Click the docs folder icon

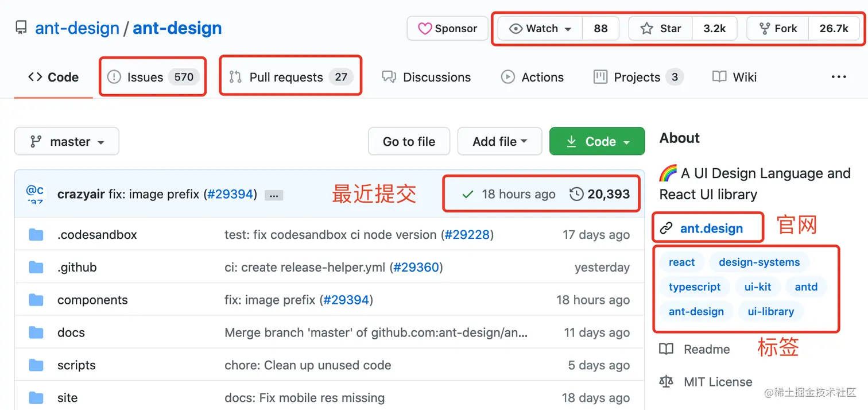(36, 332)
